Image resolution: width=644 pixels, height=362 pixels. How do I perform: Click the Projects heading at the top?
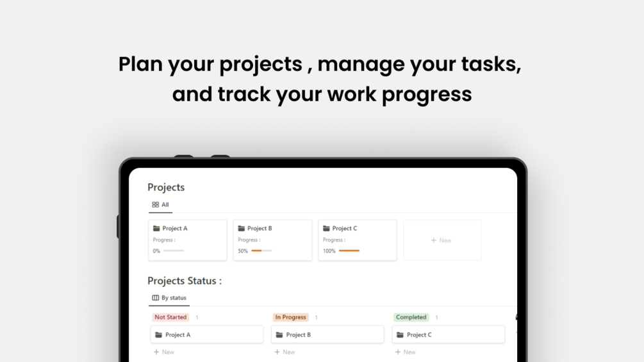tap(166, 187)
